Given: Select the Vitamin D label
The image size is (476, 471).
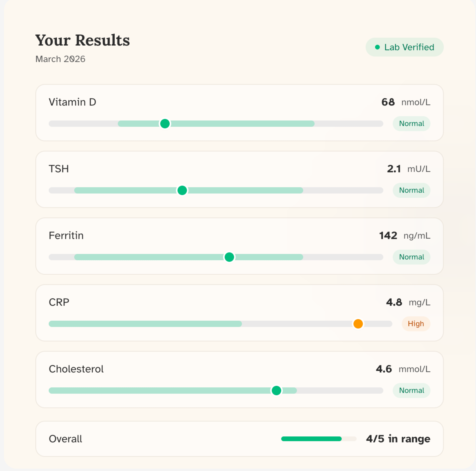Looking at the screenshot, I should click(x=72, y=102).
